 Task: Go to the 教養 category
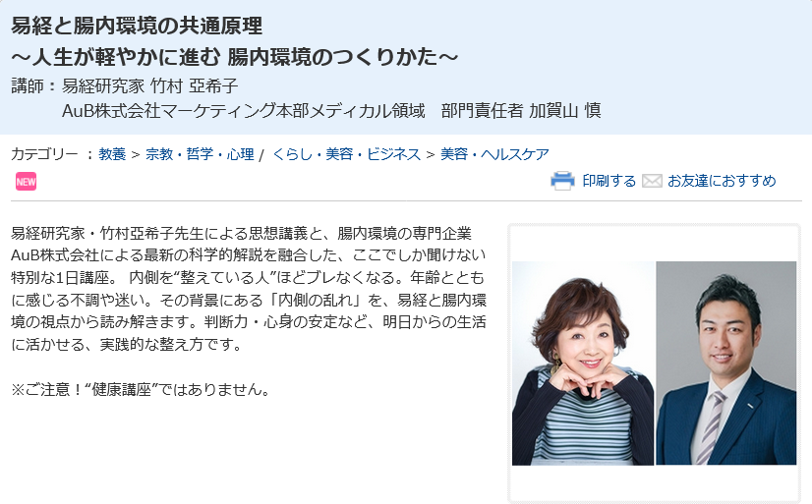point(112,154)
